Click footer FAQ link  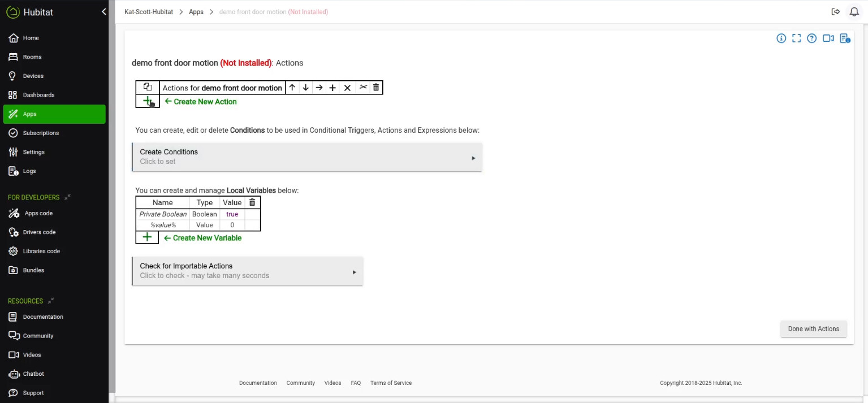[356, 383]
